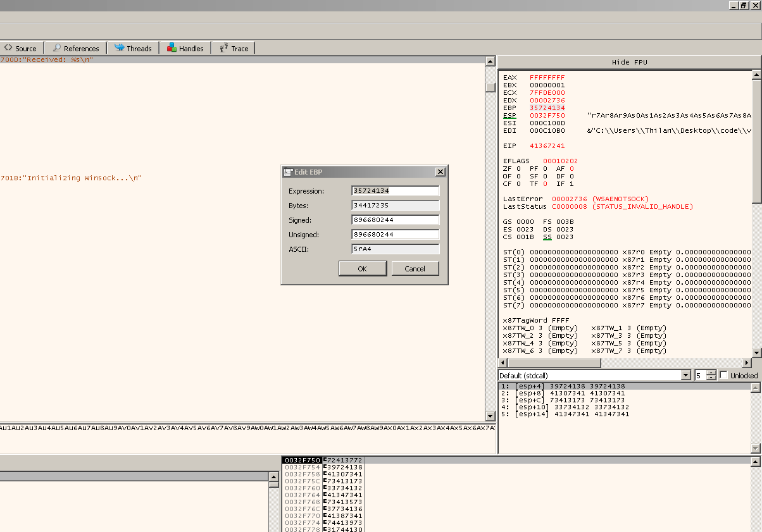Enable the Unlocked checkbox
762x532 pixels.
coord(724,375)
